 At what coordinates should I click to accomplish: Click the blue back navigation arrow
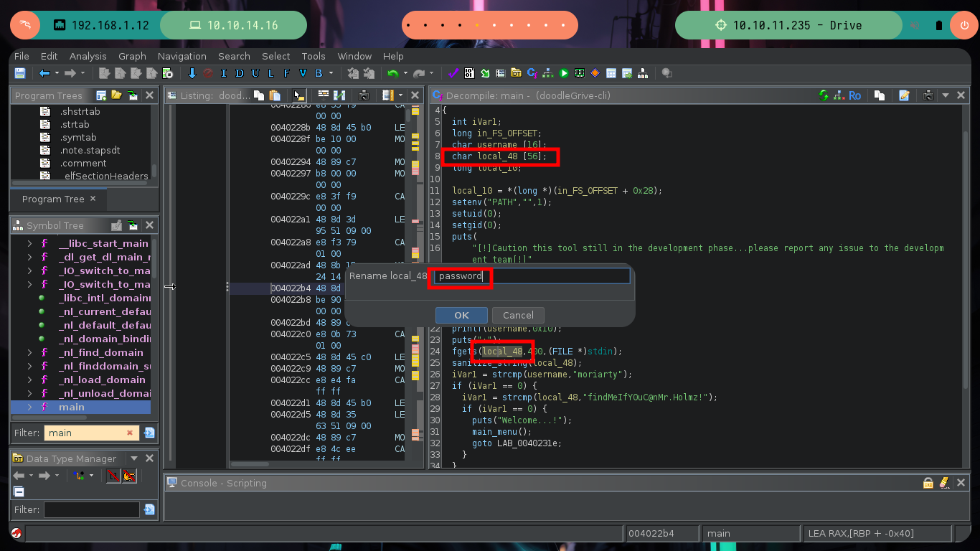pyautogui.click(x=44, y=73)
